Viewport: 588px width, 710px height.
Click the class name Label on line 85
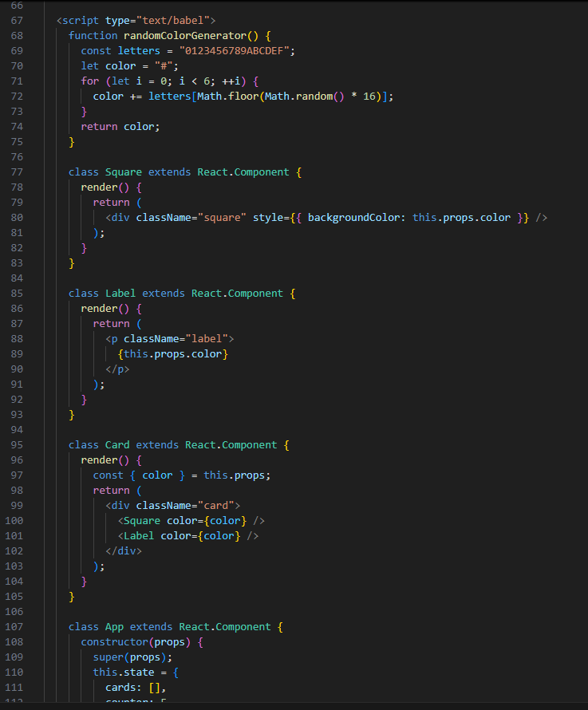[120, 294]
